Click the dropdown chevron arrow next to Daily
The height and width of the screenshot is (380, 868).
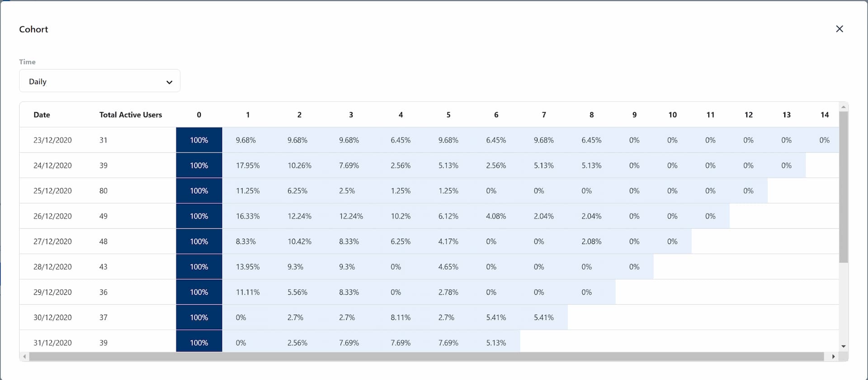tap(169, 82)
